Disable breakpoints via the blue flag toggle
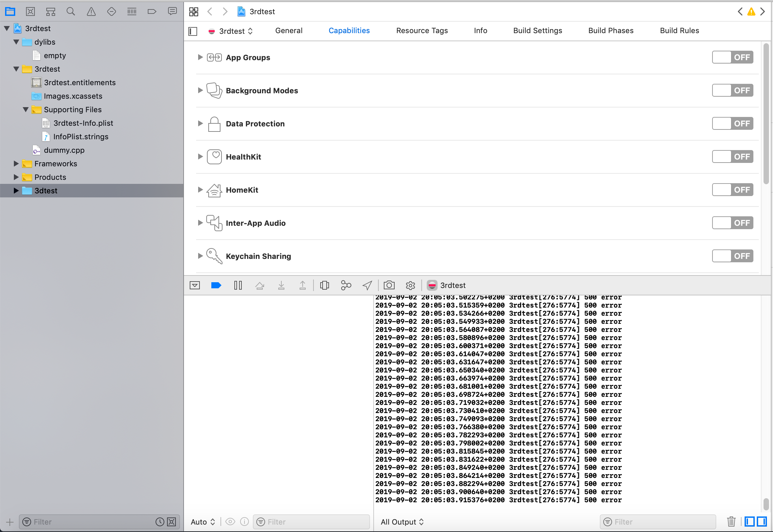The width and height of the screenshot is (773, 532). tap(216, 285)
